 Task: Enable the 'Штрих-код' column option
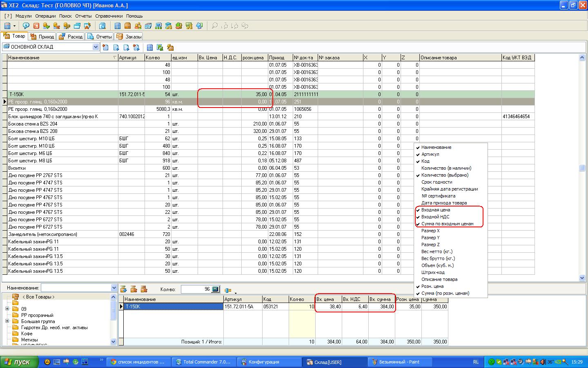pyautogui.click(x=433, y=272)
